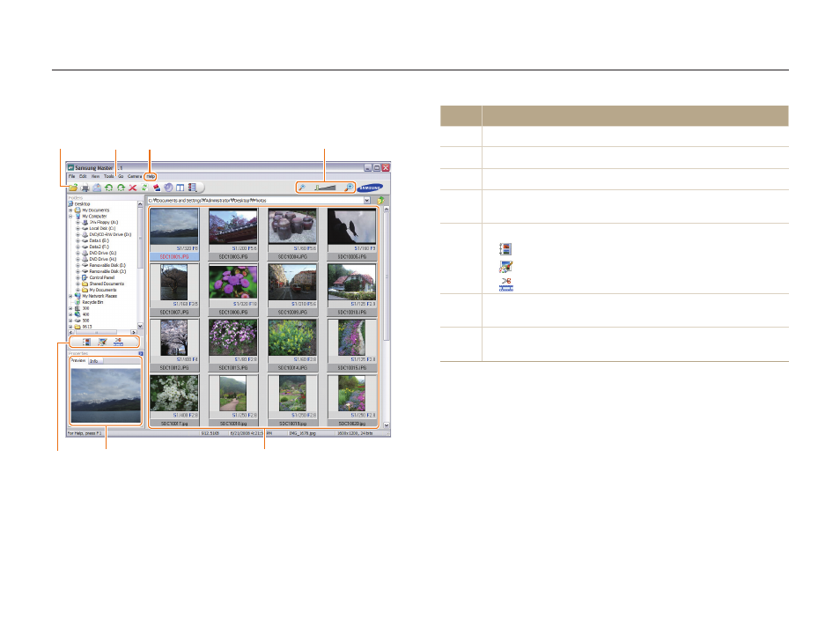This screenshot has height=634, width=840.
Task: Expand the Removable Disk (I:) node
Action: (x=77, y=265)
